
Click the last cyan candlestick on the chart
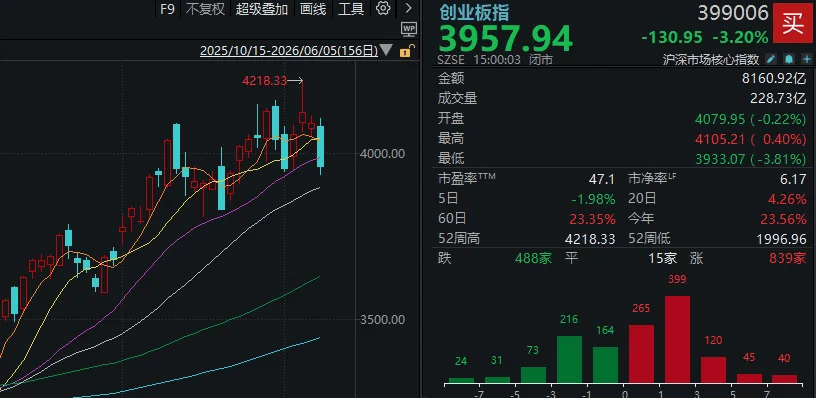(321, 147)
